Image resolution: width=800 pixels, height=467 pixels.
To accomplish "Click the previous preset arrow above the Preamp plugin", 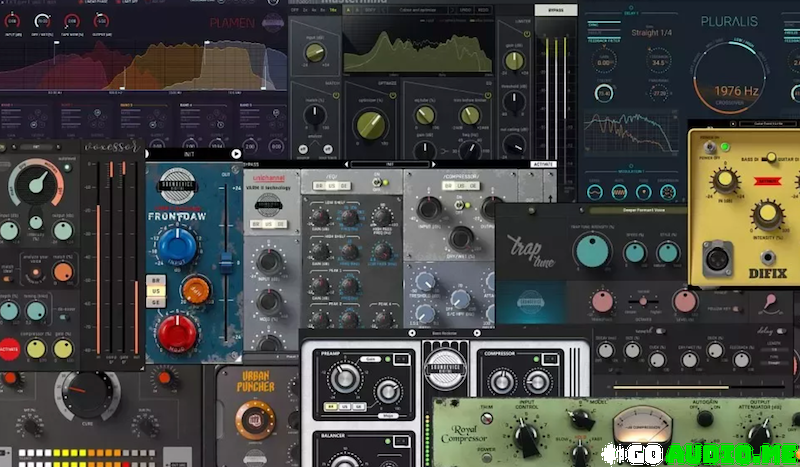I will [x=412, y=333].
